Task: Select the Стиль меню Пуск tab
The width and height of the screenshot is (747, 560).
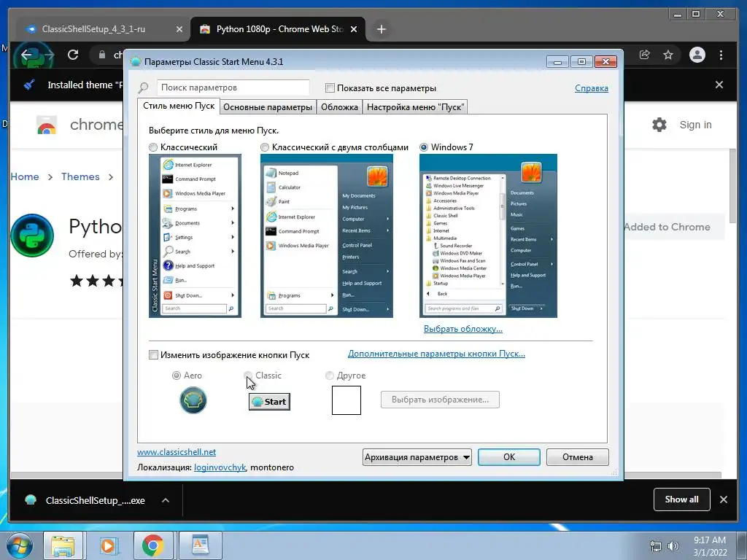Action: [x=179, y=106]
